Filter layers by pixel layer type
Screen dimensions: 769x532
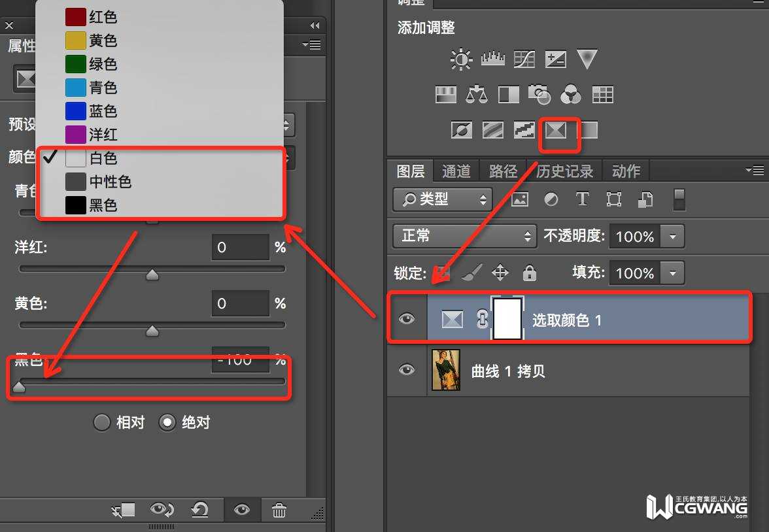[x=520, y=199]
